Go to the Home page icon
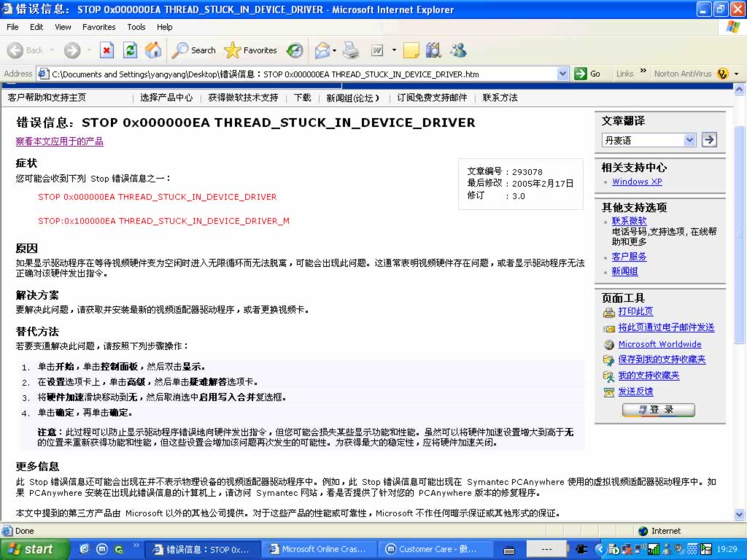747x560 pixels. click(x=153, y=50)
